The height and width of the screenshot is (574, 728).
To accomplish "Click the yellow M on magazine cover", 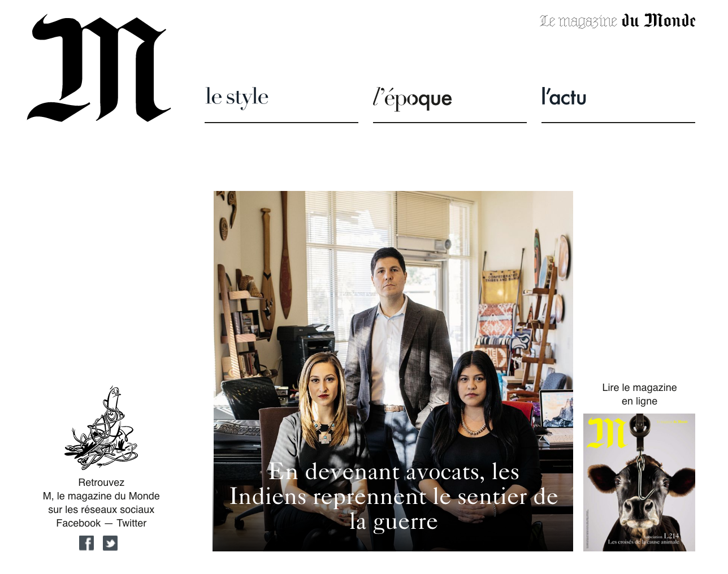I will (x=606, y=434).
